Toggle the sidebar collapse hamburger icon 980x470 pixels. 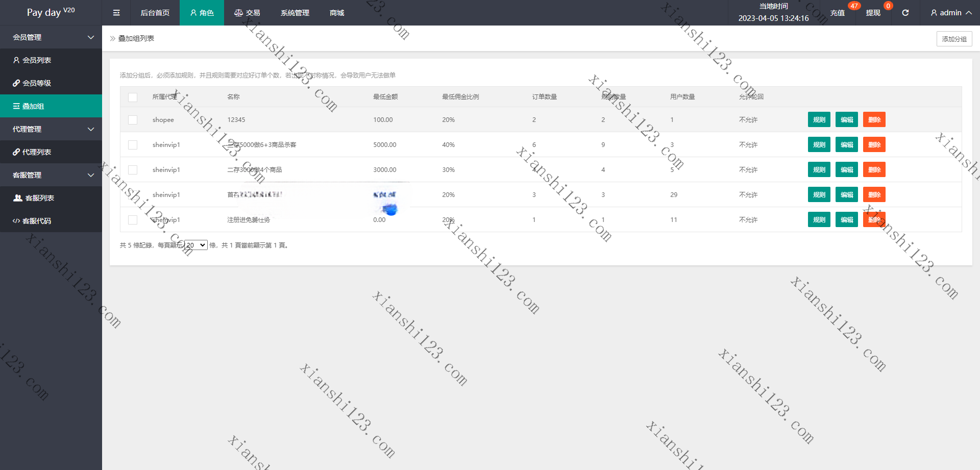point(116,13)
